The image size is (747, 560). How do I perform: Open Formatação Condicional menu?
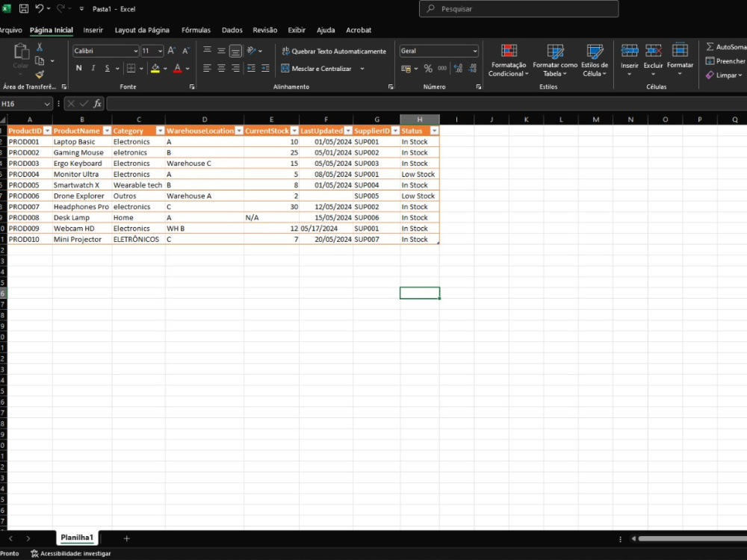pos(508,60)
